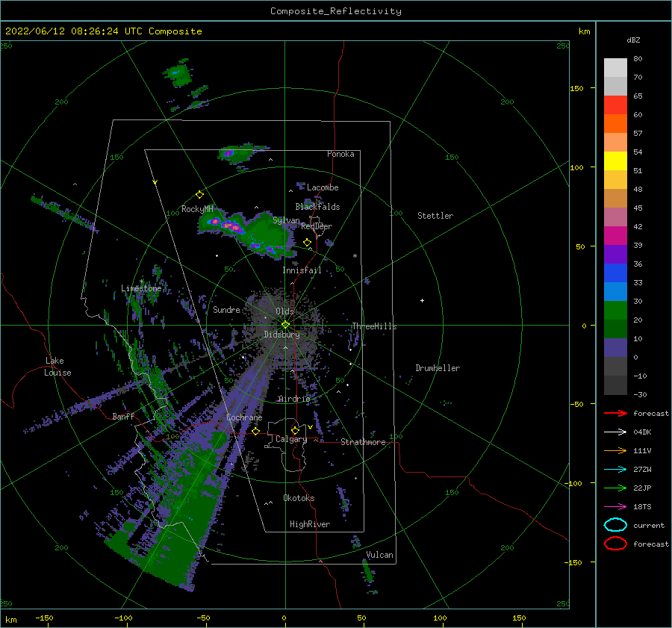Click the Banff town label
Viewport: 672px width, 628px height.
click(x=123, y=417)
